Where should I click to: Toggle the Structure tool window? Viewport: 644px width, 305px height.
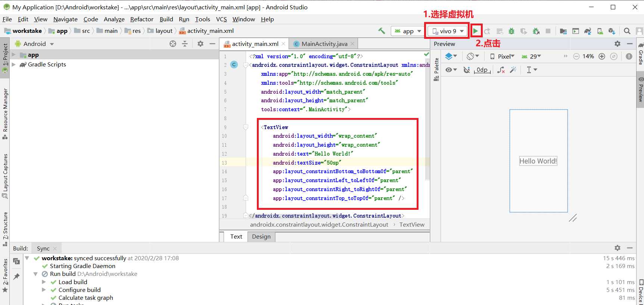(x=5, y=229)
